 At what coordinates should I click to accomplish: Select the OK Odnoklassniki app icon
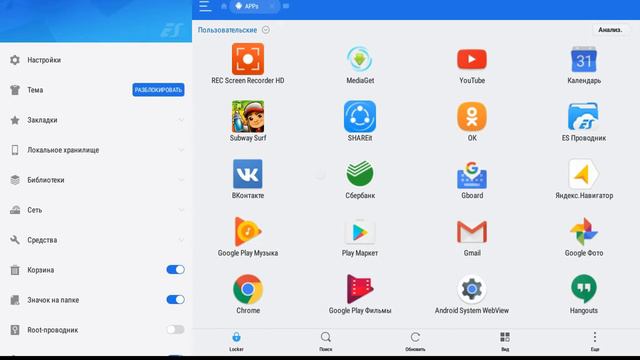coord(472,116)
